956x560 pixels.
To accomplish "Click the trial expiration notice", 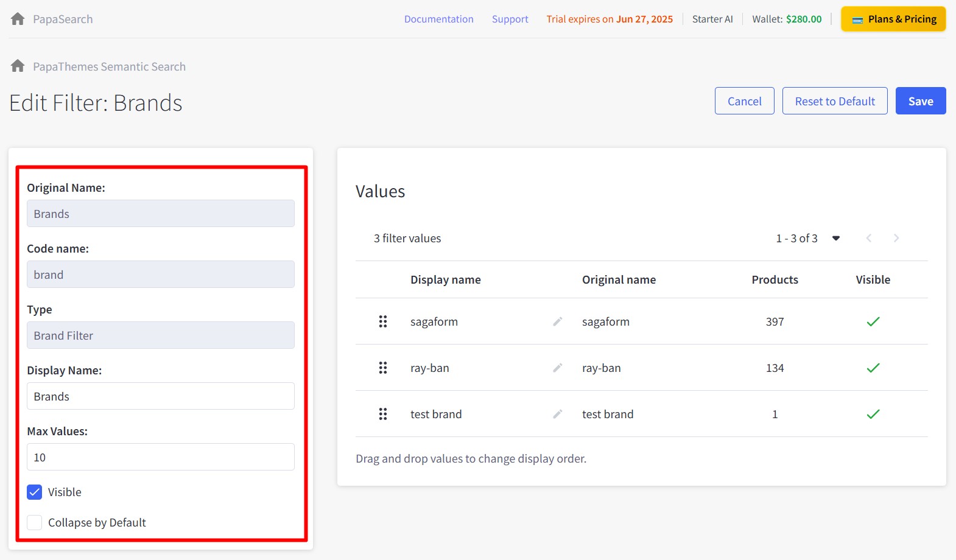I will tap(610, 19).
